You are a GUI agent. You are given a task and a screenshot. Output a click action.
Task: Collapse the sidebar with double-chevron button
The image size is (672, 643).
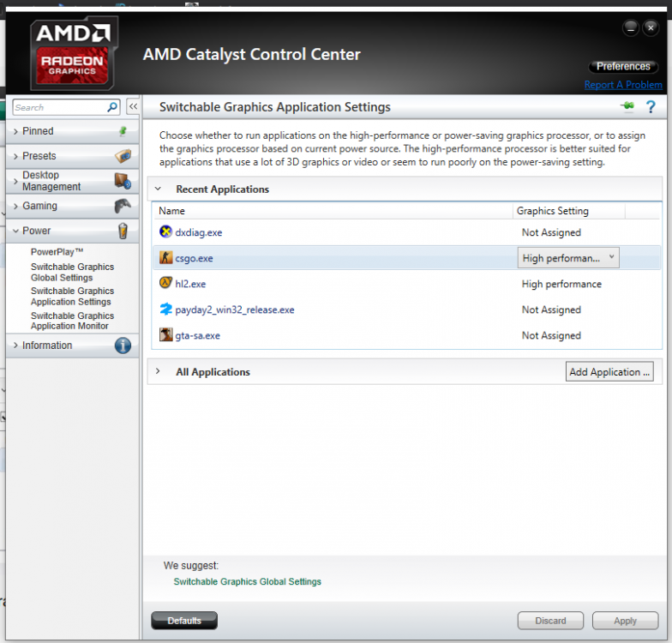134,106
